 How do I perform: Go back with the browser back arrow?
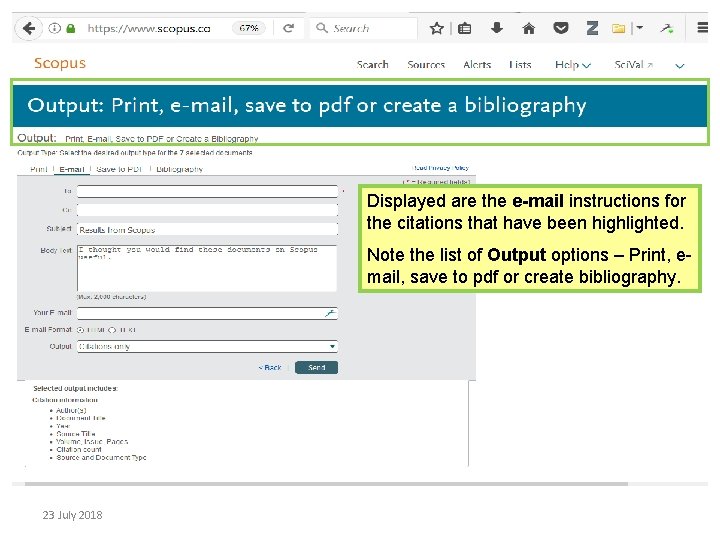coord(29,28)
